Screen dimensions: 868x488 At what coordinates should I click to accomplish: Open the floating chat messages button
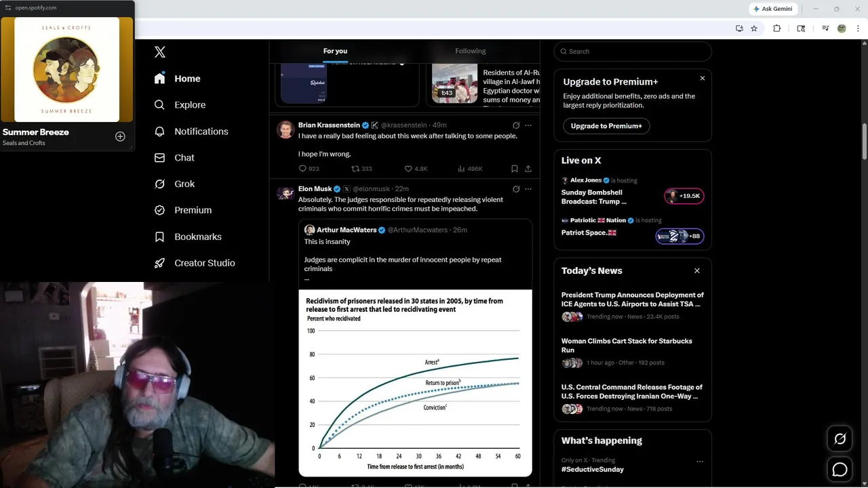[x=840, y=469]
